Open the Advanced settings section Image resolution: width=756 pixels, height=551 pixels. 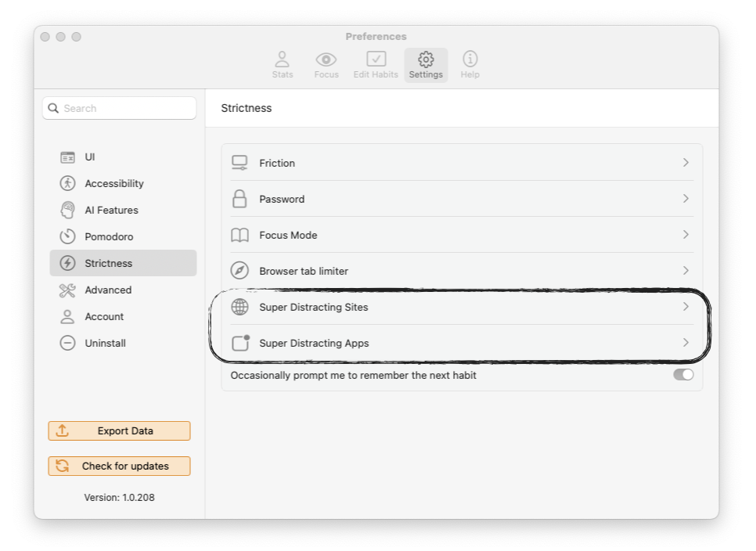123,290
